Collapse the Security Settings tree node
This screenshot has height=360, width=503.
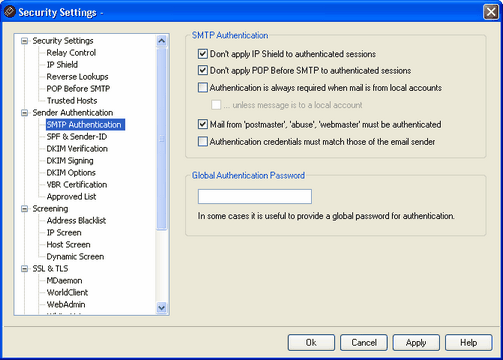24,41
